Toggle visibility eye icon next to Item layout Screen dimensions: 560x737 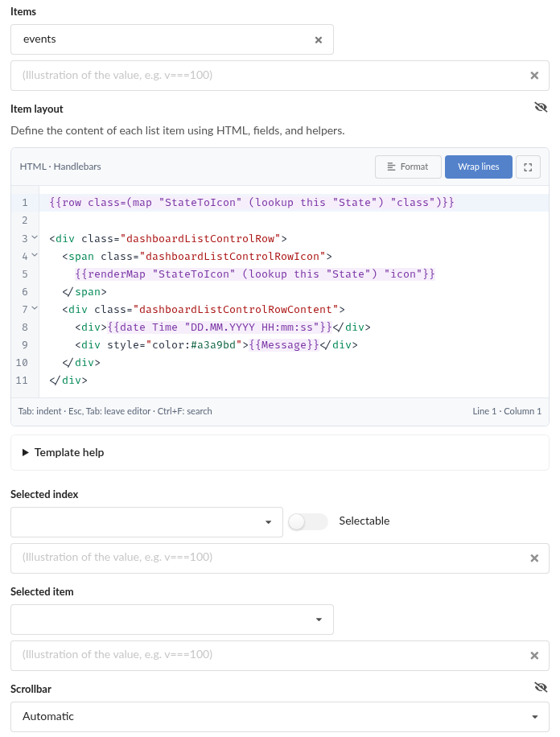541,108
